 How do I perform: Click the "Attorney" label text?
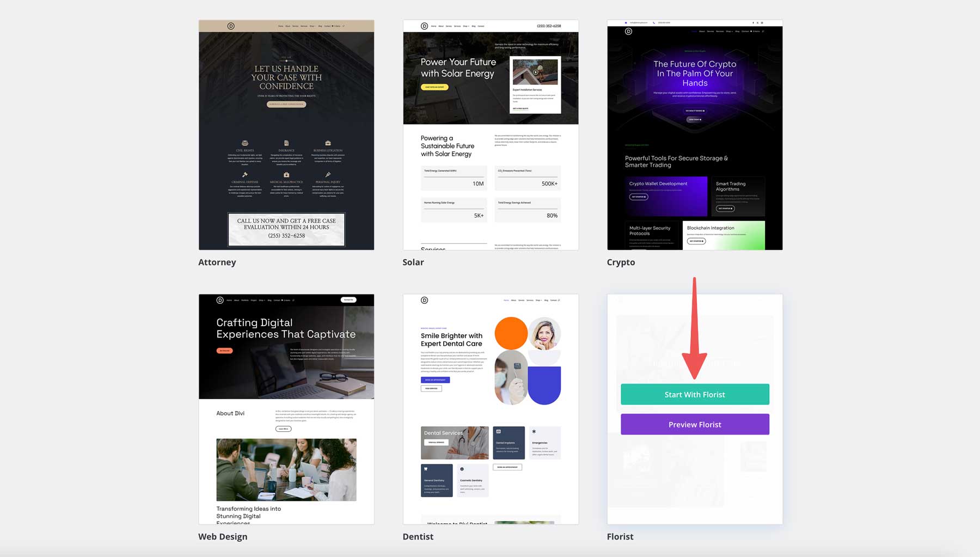[x=217, y=262]
